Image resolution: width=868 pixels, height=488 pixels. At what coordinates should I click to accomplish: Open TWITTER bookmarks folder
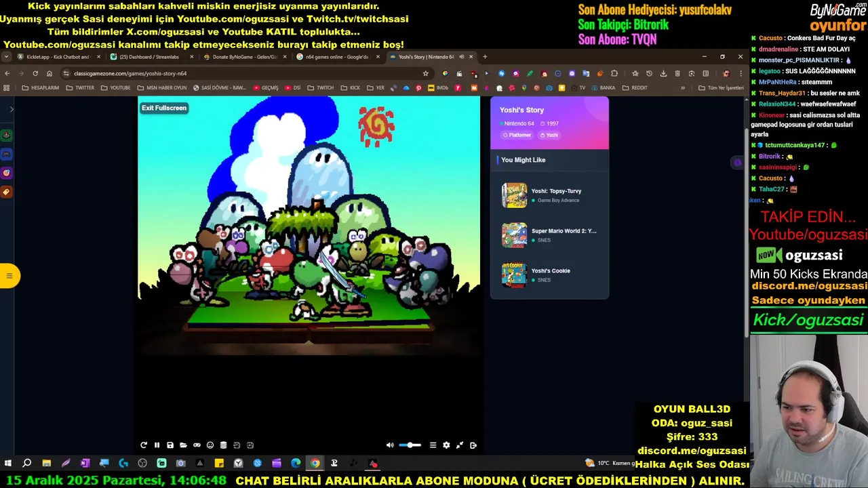(x=80, y=88)
